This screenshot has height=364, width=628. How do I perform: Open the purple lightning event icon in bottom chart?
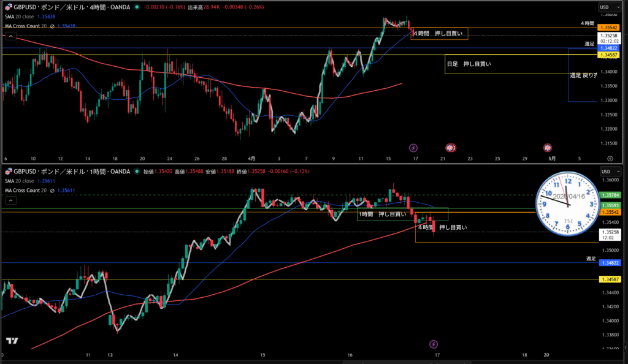[434, 344]
